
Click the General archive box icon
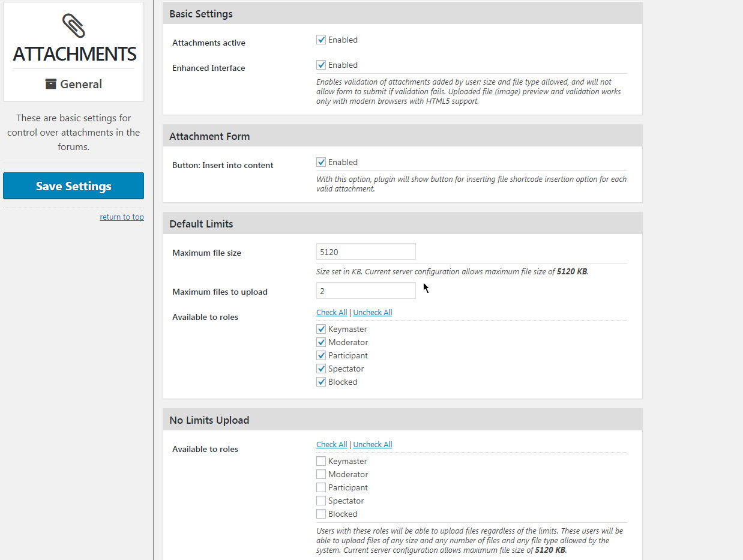click(51, 84)
